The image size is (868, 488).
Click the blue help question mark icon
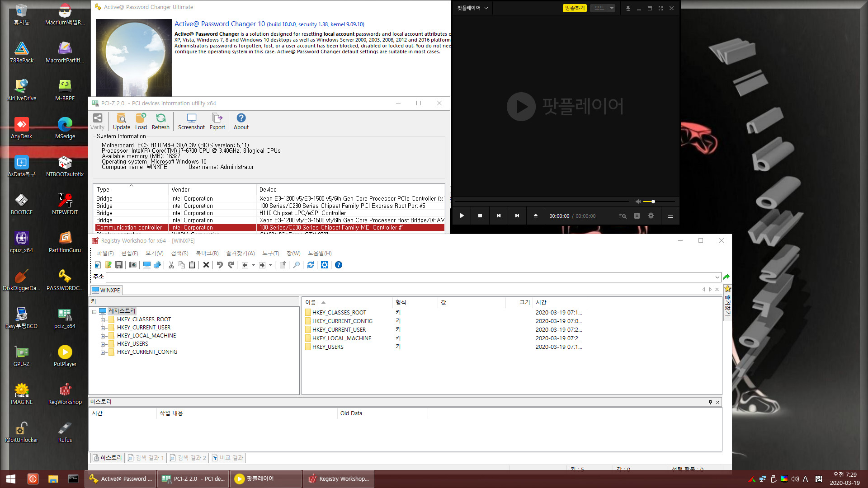click(339, 265)
